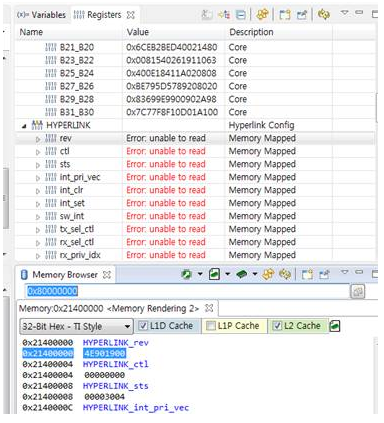Toggle continuous refresh in Memory Browser
This screenshot has width=384, height=423.
coord(268,274)
